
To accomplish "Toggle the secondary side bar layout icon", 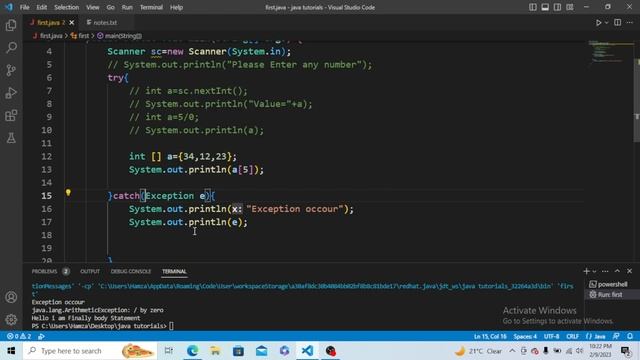I will pos(557,7).
